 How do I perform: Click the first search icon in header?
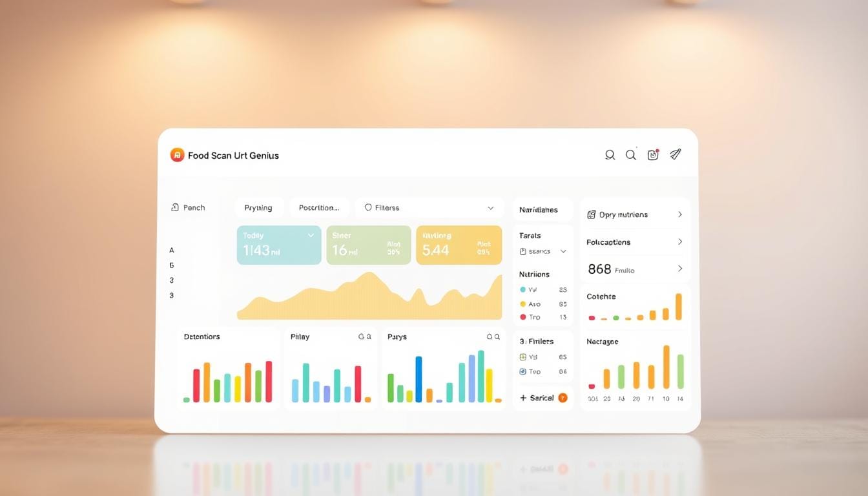pos(610,155)
